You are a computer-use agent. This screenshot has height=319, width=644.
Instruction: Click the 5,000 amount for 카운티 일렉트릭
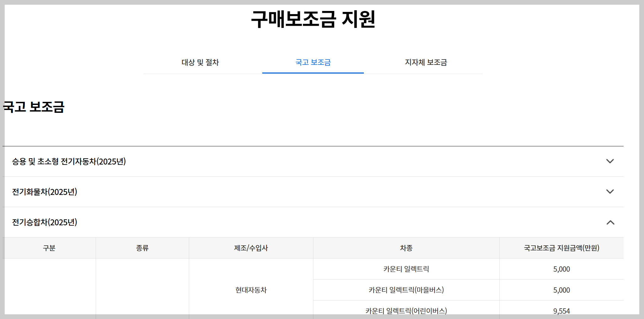coord(562,269)
